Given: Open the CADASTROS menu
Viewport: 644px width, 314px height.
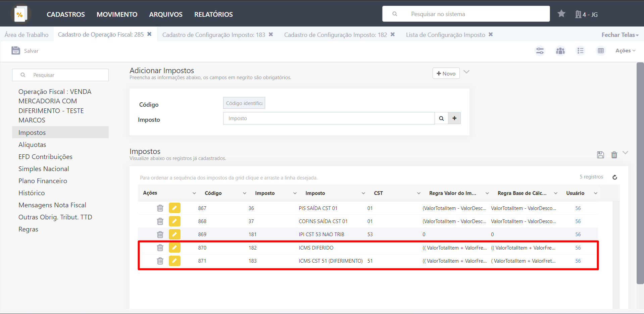Looking at the screenshot, I should [66, 14].
